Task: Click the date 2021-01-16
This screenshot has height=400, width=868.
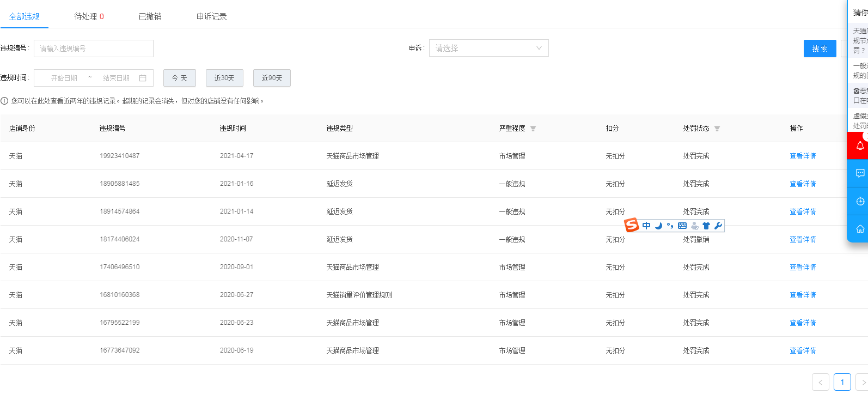Action: (x=237, y=184)
